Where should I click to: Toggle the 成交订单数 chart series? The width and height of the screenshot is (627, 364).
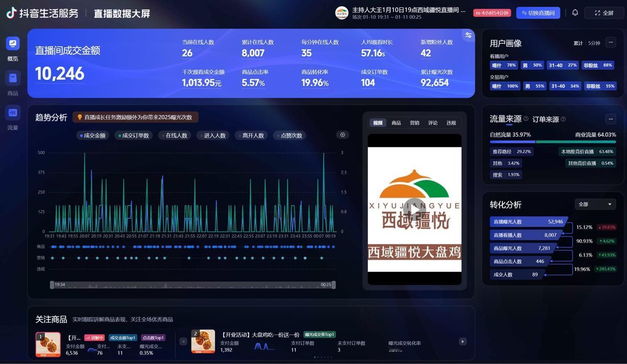[134, 135]
